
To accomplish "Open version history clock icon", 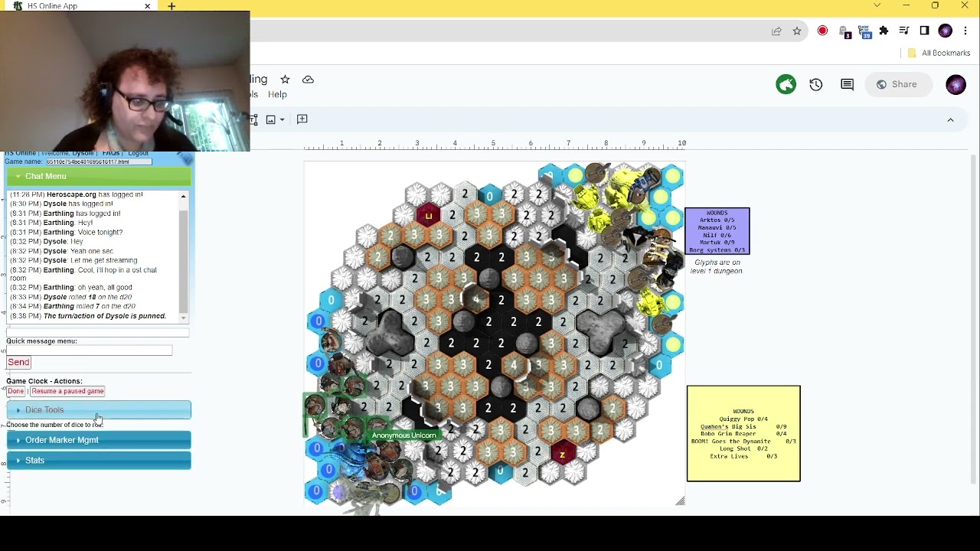I will [816, 85].
